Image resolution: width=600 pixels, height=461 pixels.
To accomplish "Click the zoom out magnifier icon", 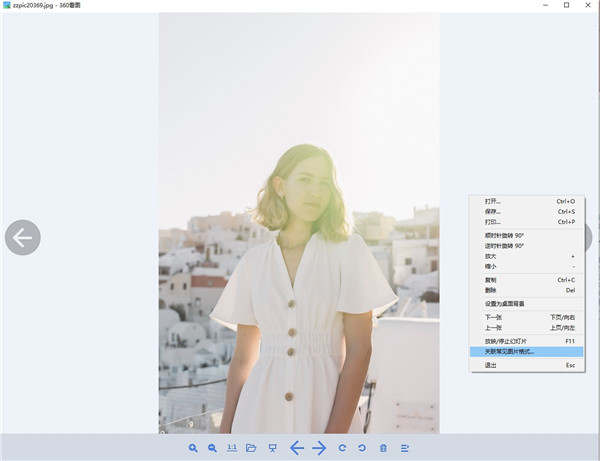I will pyautogui.click(x=212, y=448).
